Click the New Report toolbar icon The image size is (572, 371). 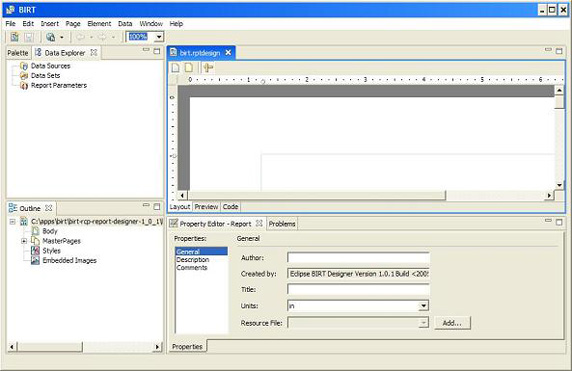point(15,37)
